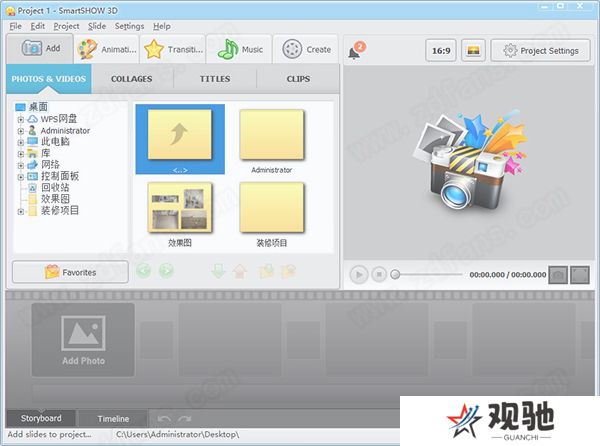The height and width of the screenshot is (446, 600).
Task: Take a snapshot with camera icon
Action: click(x=558, y=275)
